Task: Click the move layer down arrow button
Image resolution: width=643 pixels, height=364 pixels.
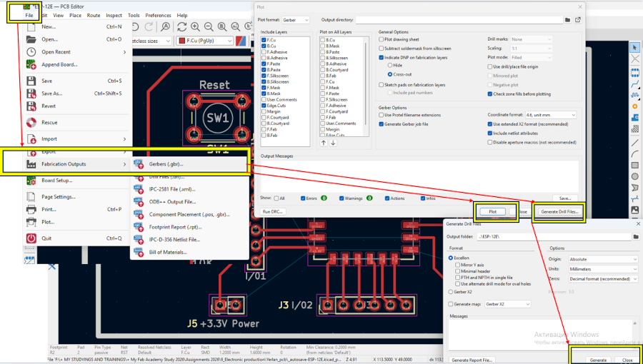Action: (332, 143)
